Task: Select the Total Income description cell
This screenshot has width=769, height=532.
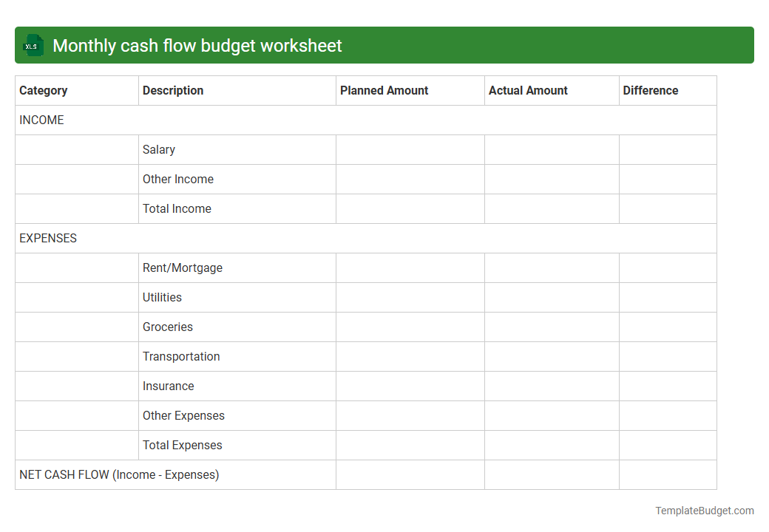Action: tap(177, 208)
